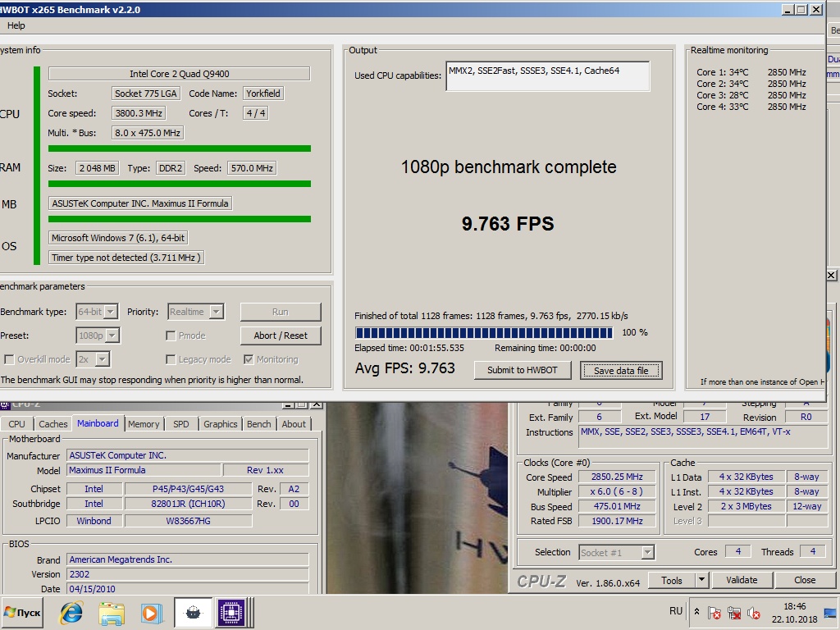Switch to HWBOT x265 Benchmark taskbar icon

[193, 612]
